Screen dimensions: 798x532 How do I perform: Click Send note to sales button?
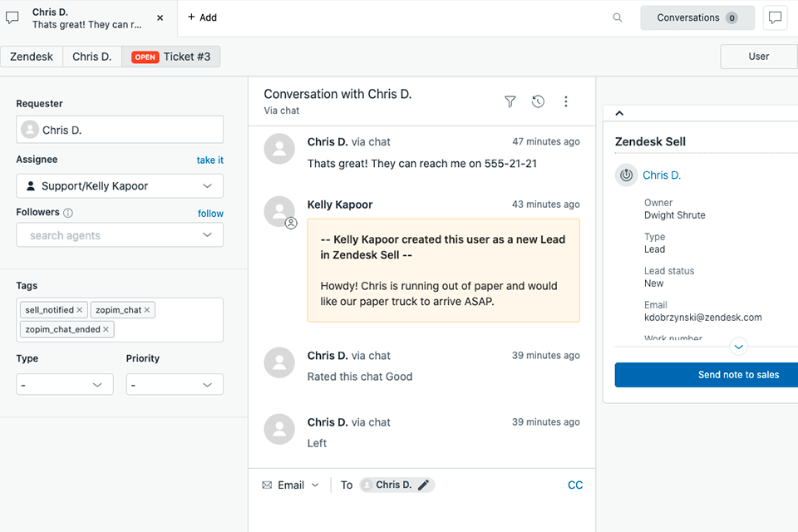click(x=707, y=375)
